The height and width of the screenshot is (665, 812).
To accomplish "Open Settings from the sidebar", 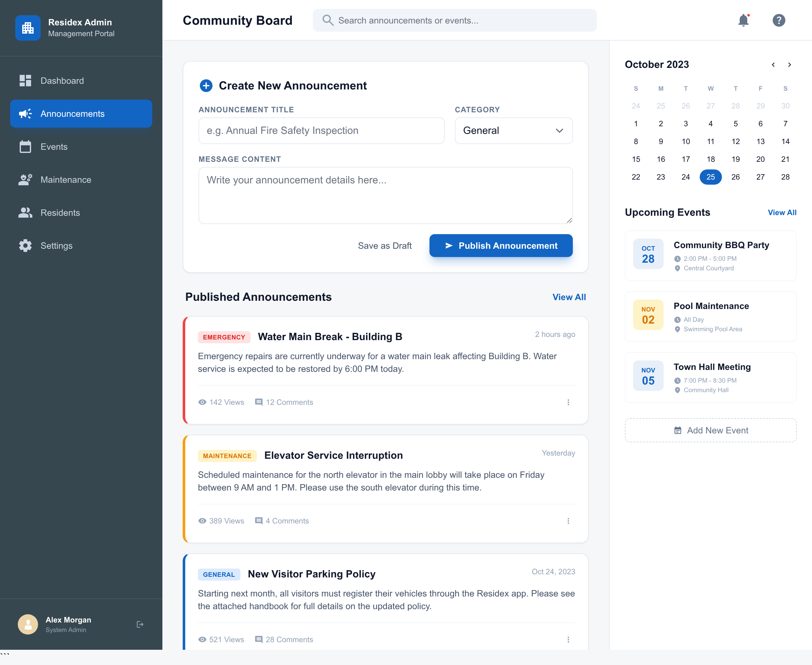I will coord(56,246).
